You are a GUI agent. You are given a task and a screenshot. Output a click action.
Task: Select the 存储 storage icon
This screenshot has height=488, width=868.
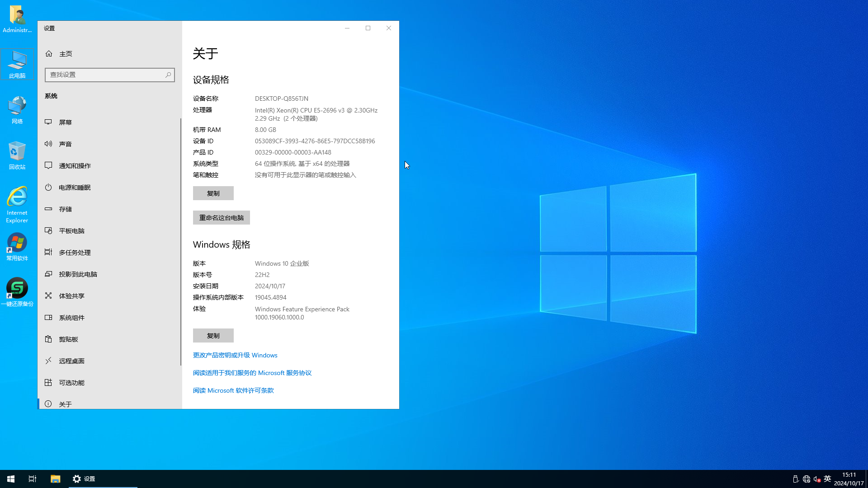coord(48,209)
